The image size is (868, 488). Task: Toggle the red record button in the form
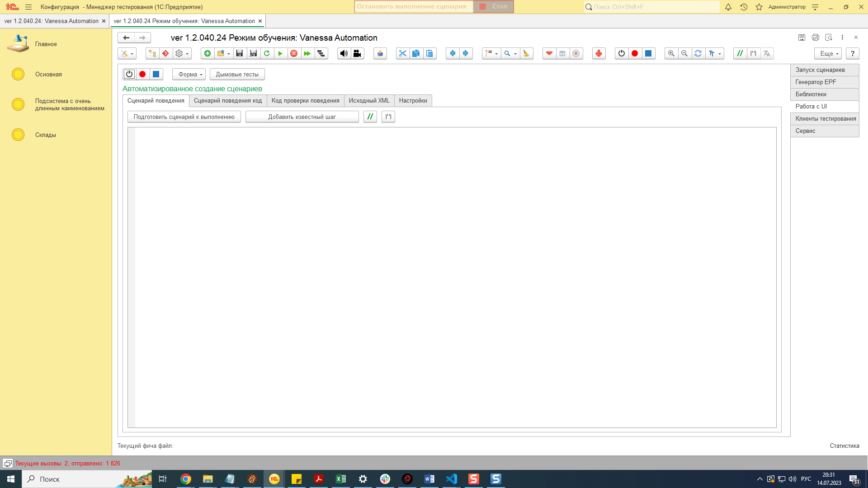[142, 74]
